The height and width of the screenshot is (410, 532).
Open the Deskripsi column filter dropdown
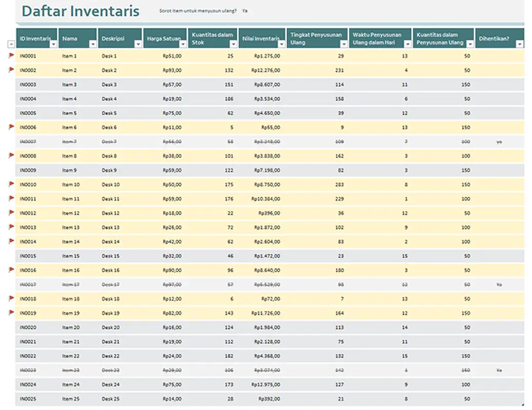pyautogui.click(x=138, y=44)
